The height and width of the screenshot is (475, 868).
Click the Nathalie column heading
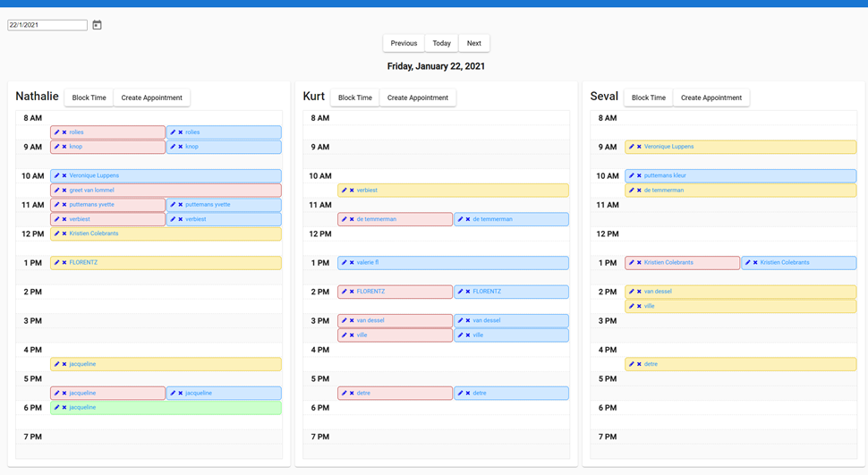[x=37, y=97]
